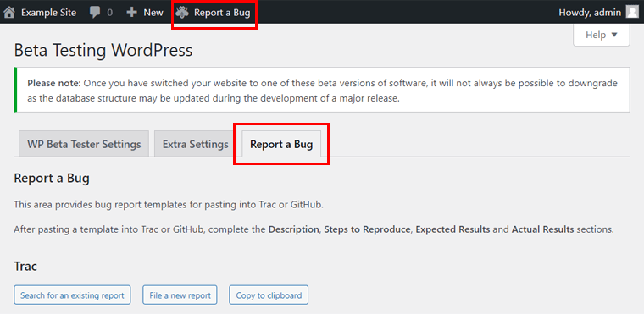Select the Report a Bug tab
The height and width of the screenshot is (314, 644).
(x=281, y=144)
